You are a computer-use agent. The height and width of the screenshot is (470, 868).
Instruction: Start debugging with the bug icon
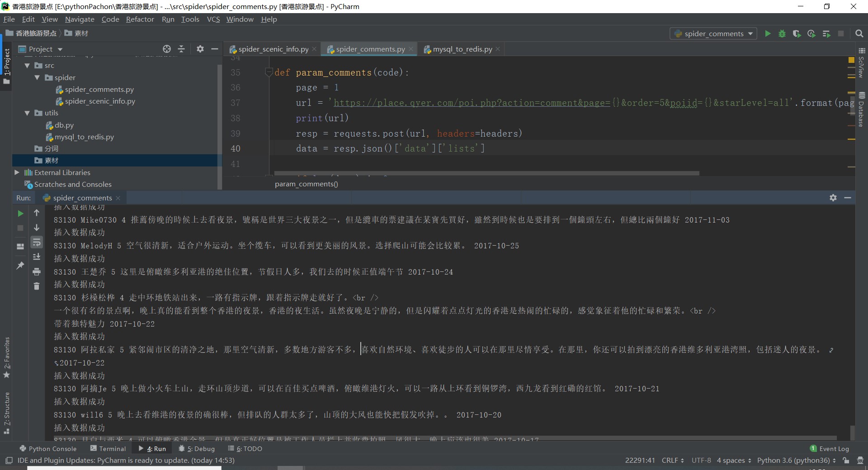point(782,33)
